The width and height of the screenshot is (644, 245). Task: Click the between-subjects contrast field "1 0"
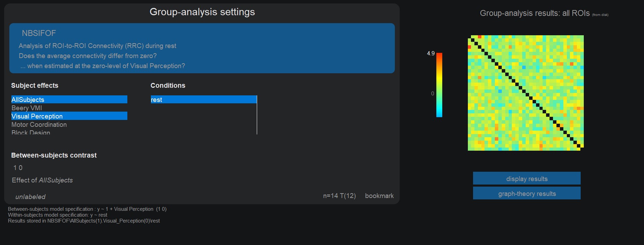pos(18,168)
